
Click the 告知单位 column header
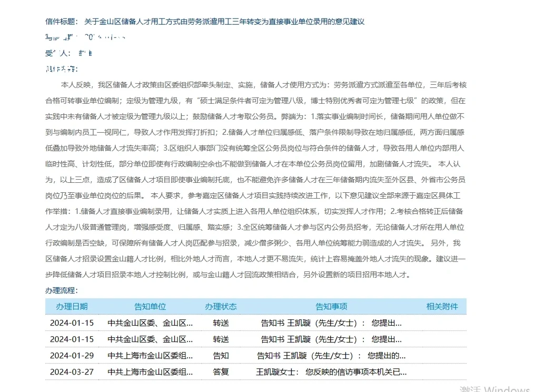click(x=150, y=306)
